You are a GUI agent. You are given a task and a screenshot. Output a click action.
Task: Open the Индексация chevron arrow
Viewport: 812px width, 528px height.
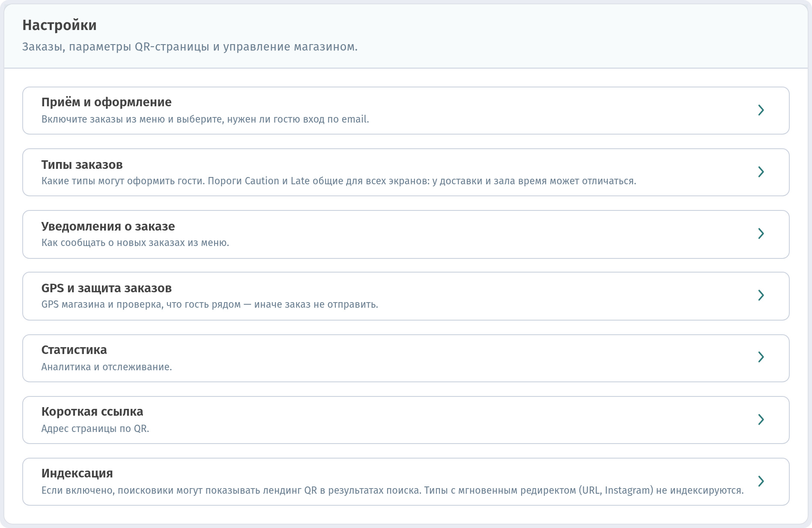tap(761, 481)
